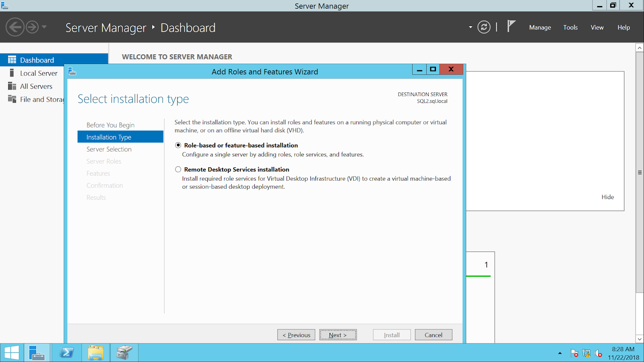
Task: Close the Add Roles and Features Wizard
Action: (451, 69)
